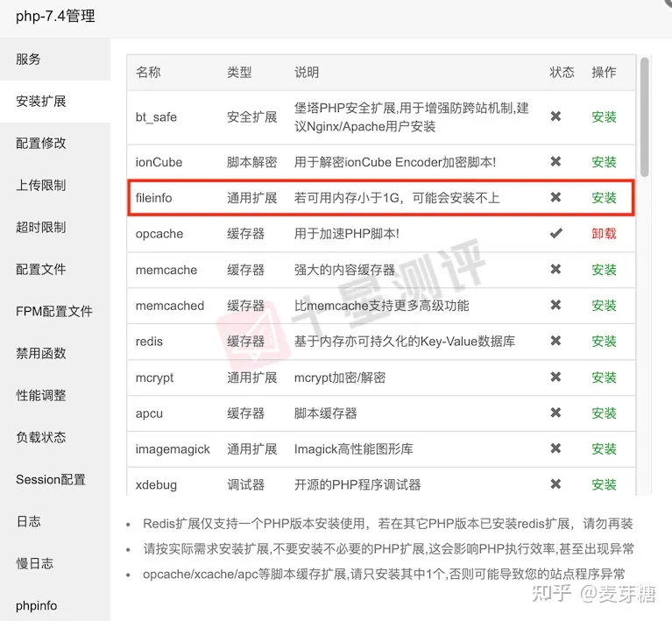Install the xdebug extension
This screenshot has width=672, height=621.
point(604,484)
